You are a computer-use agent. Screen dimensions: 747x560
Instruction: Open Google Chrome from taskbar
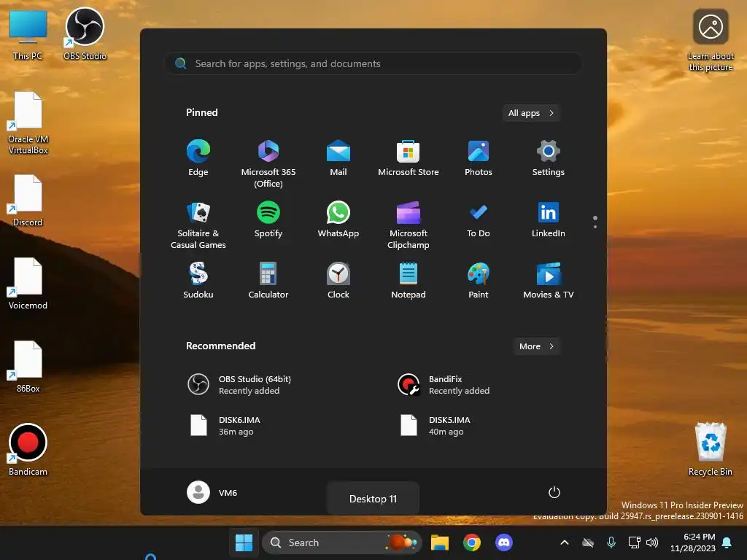tap(472, 542)
